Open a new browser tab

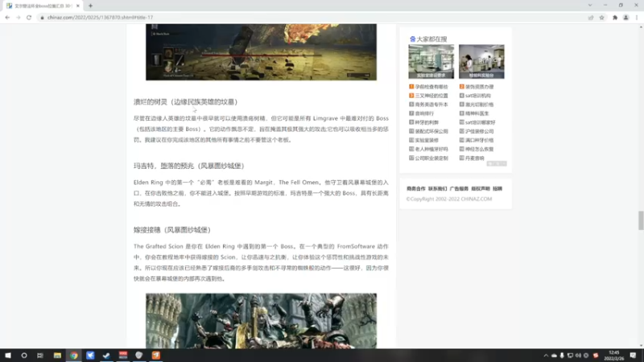click(90, 6)
